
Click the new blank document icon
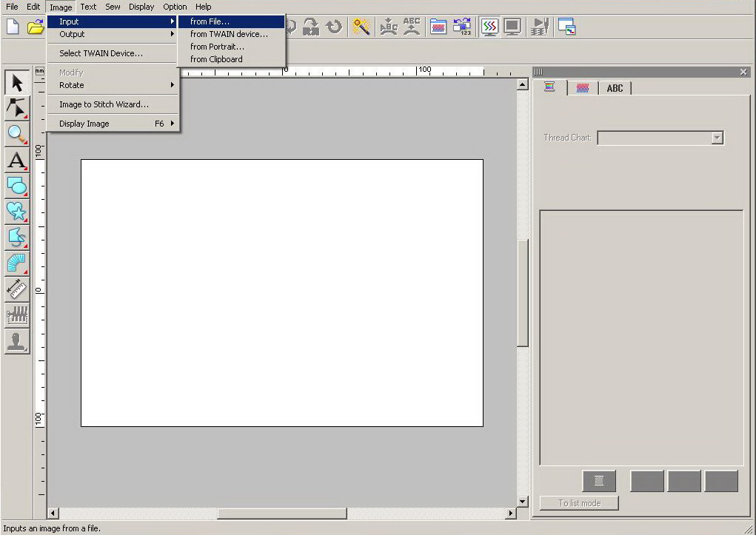click(x=13, y=27)
